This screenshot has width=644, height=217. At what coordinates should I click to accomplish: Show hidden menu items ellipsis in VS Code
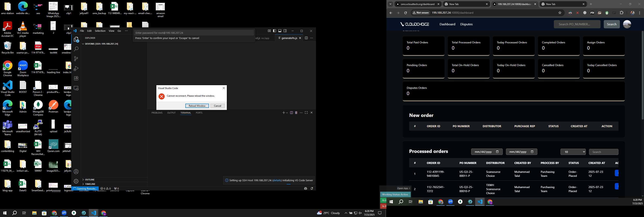[x=126, y=31]
